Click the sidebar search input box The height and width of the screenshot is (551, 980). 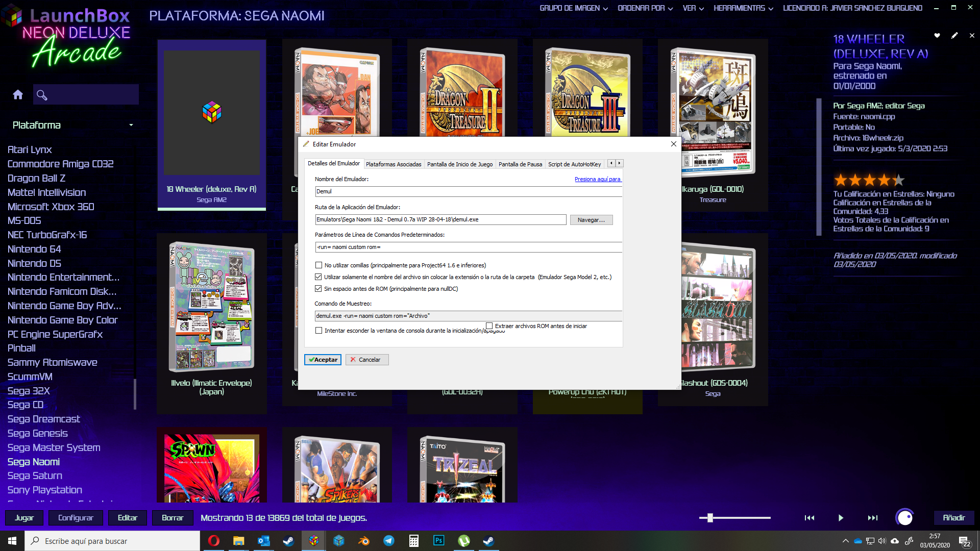pos(86,95)
